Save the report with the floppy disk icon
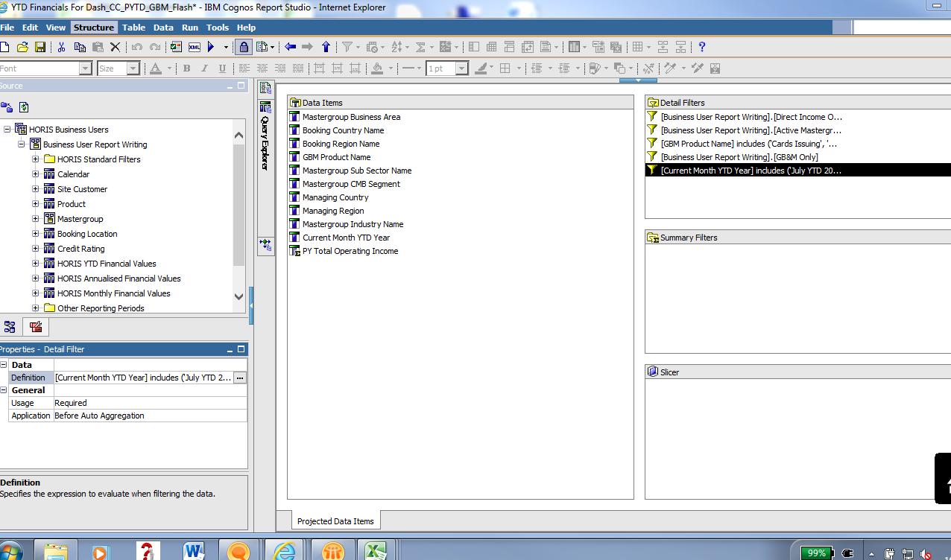The width and height of the screenshot is (951, 560). pos(40,47)
